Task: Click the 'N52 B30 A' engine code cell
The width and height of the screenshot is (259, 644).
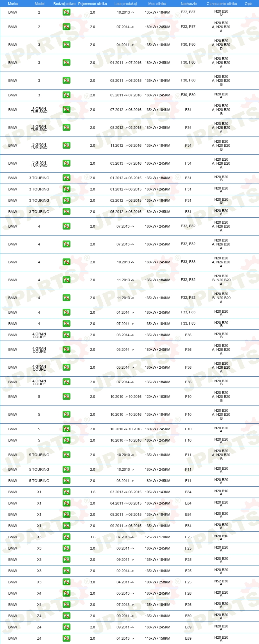Action: (221, 582)
